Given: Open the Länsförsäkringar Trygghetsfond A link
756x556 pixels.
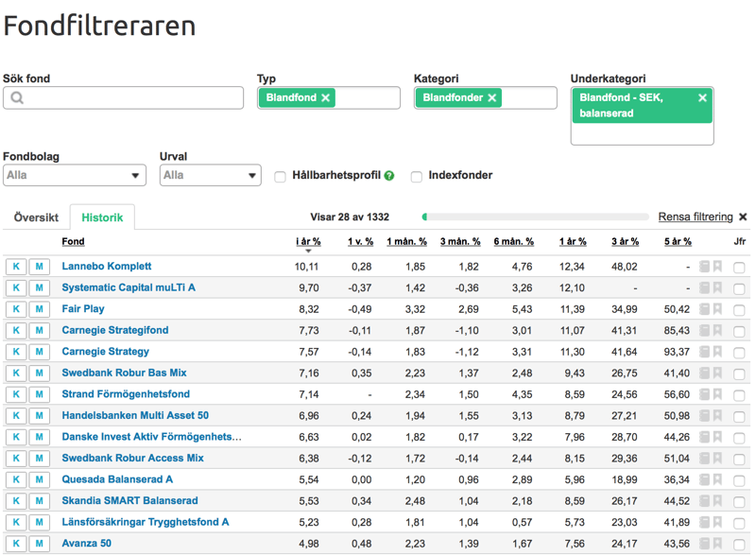Looking at the screenshot, I should pyautogui.click(x=146, y=522).
